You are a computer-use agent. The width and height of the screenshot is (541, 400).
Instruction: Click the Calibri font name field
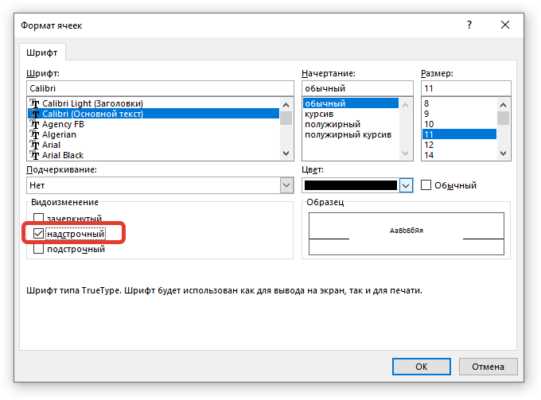160,88
